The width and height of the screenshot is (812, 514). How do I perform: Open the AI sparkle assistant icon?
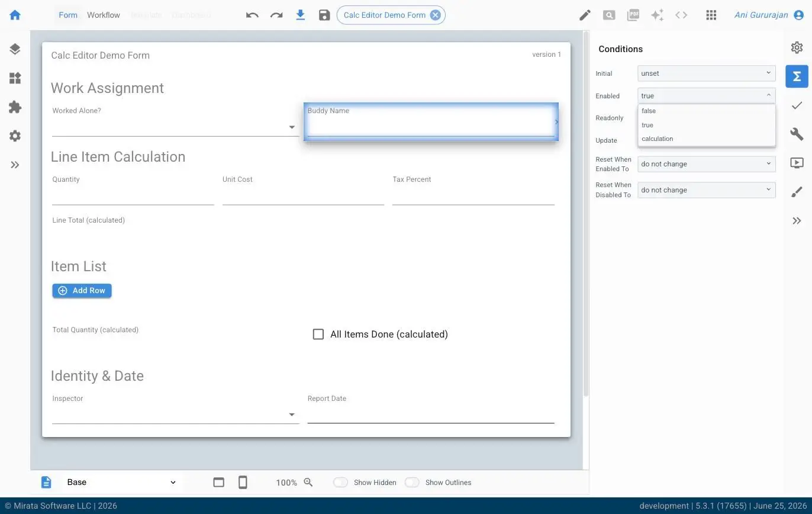click(x=657, y=15)
